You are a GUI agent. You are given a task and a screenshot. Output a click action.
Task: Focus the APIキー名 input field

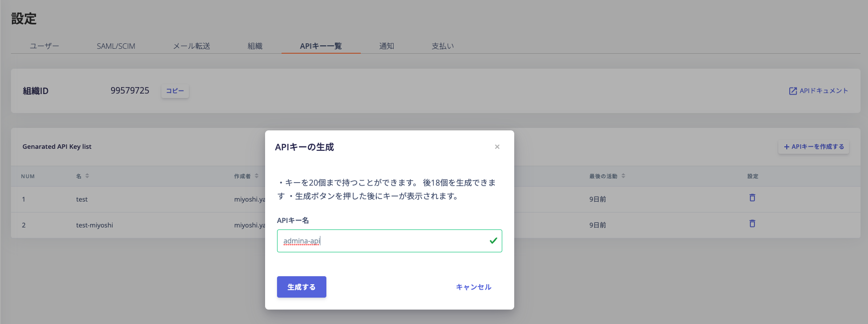[x=390, y=241]
